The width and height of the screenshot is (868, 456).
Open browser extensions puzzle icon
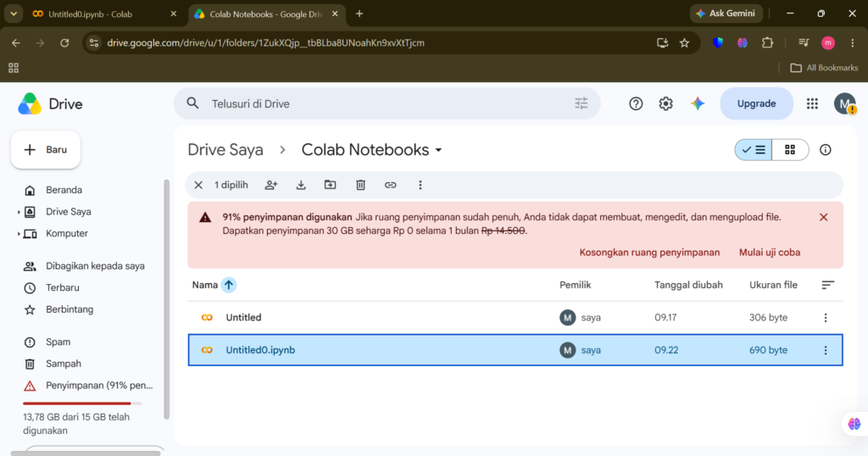coord(767,42)
